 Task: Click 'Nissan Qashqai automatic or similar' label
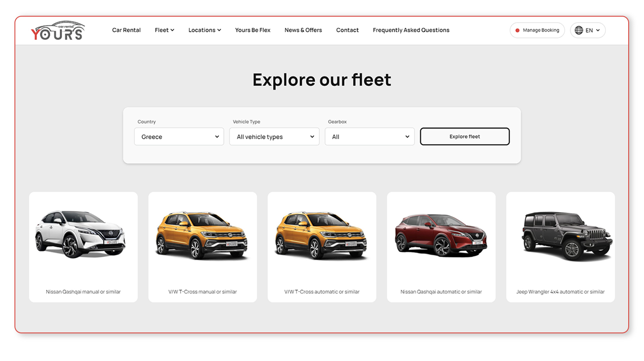coord(441,292)
